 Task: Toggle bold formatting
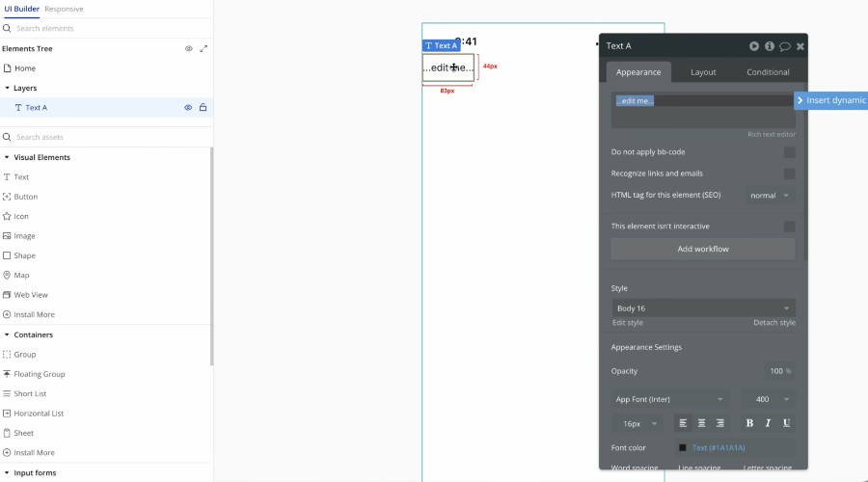click(749, 423)
